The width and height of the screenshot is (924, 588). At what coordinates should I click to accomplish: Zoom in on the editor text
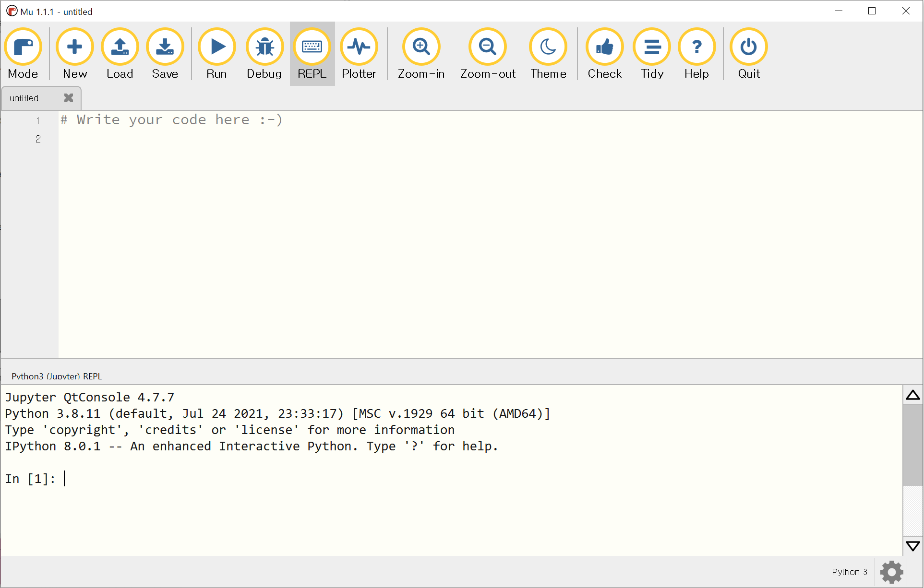421,47
